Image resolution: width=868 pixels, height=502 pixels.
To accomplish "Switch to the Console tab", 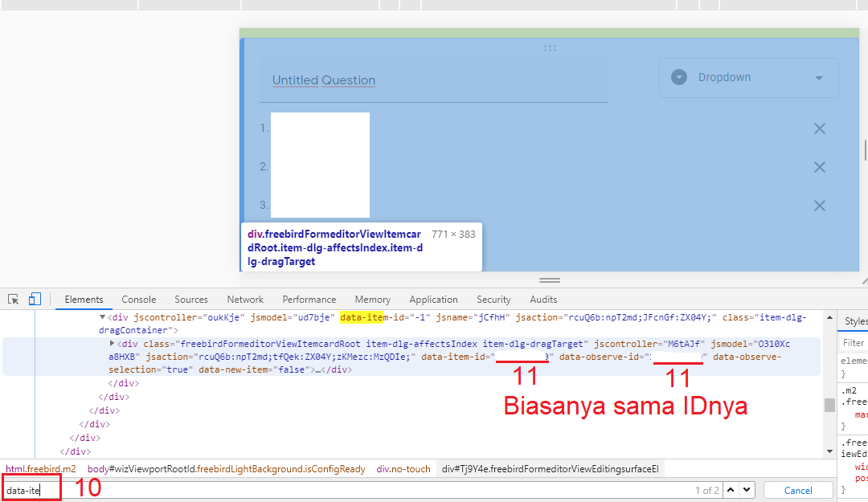I will [139, 300].
